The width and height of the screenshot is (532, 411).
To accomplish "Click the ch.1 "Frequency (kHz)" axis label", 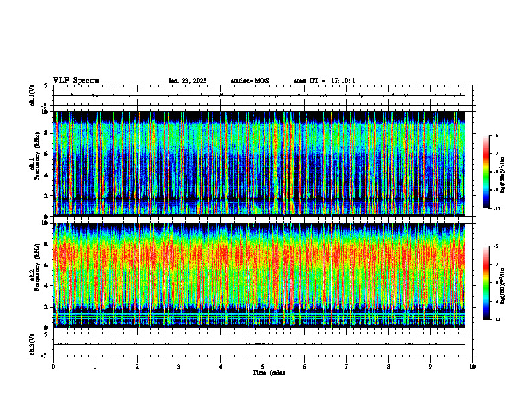I will coord(37,156).
